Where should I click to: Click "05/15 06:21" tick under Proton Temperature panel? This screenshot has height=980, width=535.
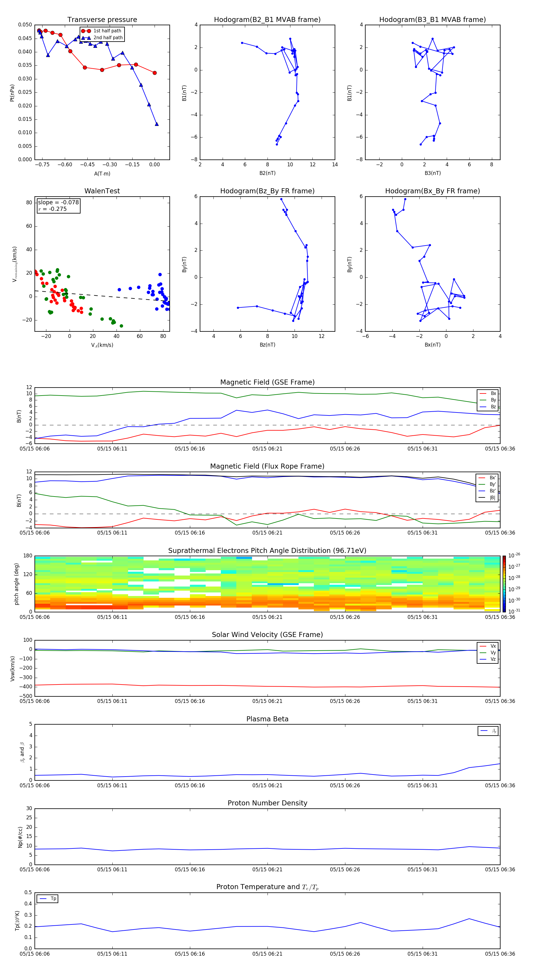point(267,954)
